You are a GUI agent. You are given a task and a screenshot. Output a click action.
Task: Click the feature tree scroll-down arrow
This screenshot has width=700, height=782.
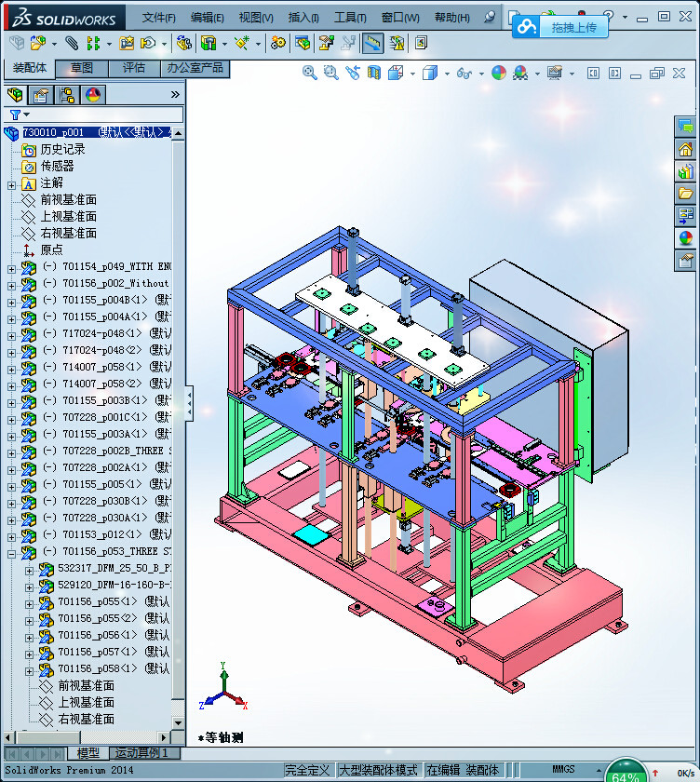coord(178,722)
